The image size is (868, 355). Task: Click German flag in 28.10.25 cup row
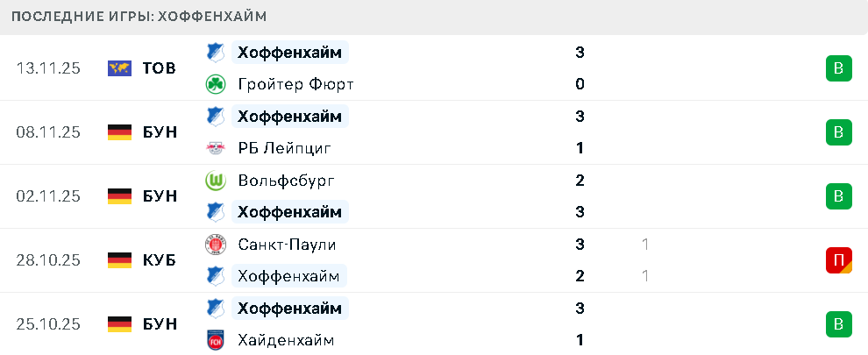point(119,260)
